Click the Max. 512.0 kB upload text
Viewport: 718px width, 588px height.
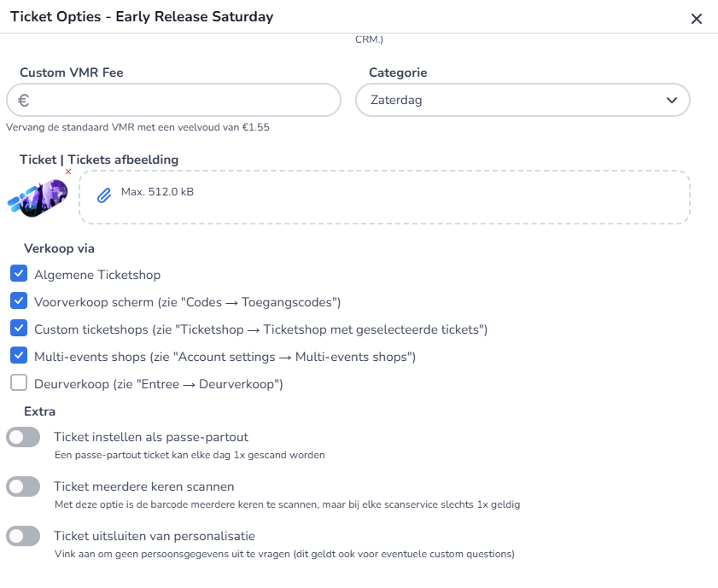157,192
